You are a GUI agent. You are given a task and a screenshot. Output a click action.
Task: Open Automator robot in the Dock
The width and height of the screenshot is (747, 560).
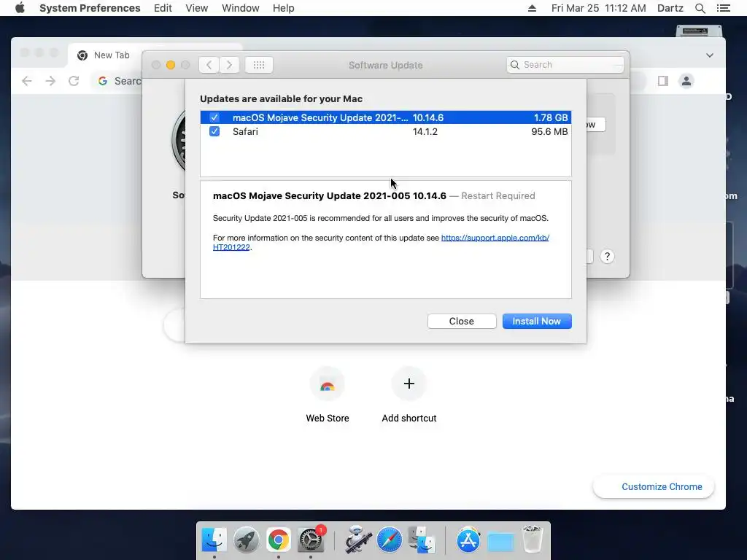click(x=357, y=540)
